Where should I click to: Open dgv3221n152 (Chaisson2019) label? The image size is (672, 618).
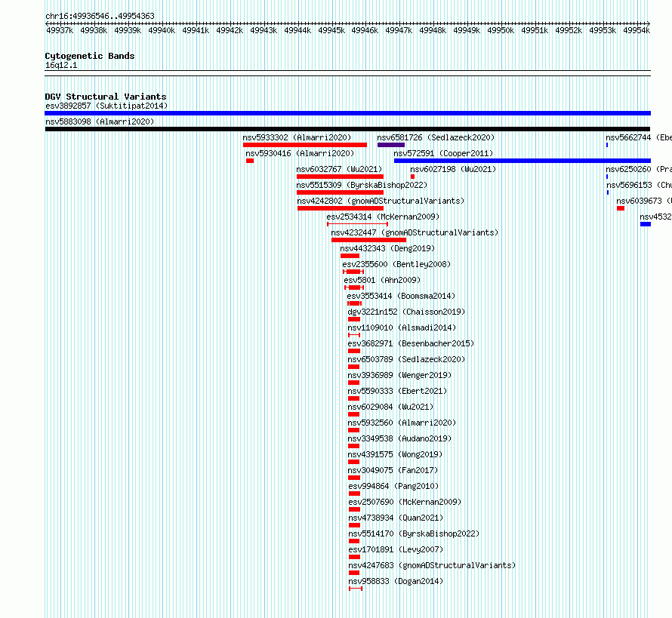pos(406,312)
